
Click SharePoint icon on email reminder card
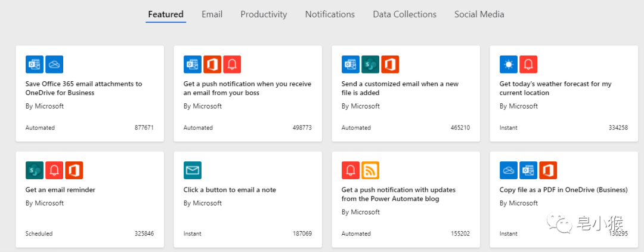click(35, 170)
